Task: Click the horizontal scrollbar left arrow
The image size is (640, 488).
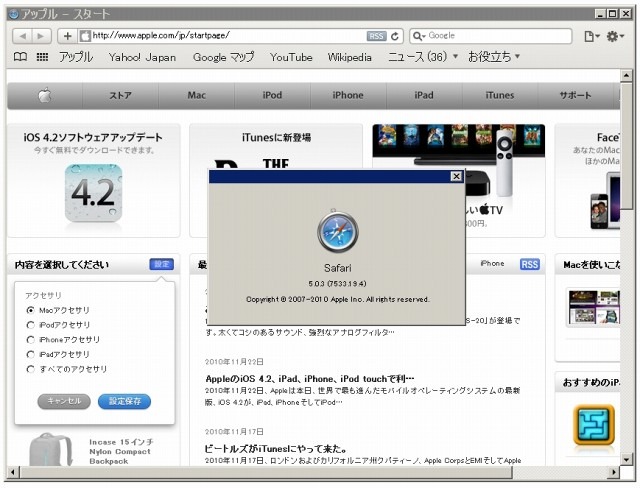Action: [12, 472]
